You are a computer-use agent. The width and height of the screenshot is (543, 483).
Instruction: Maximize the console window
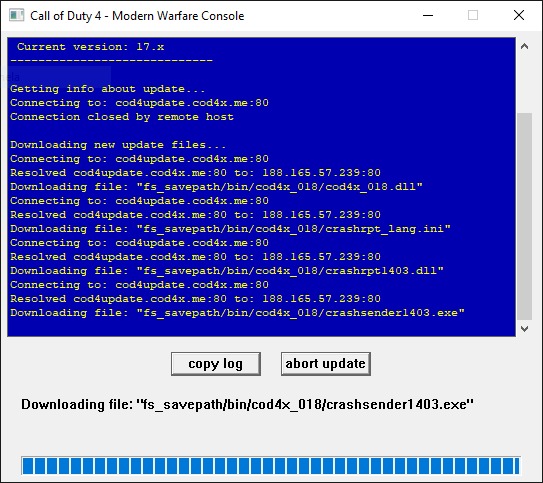473,16
